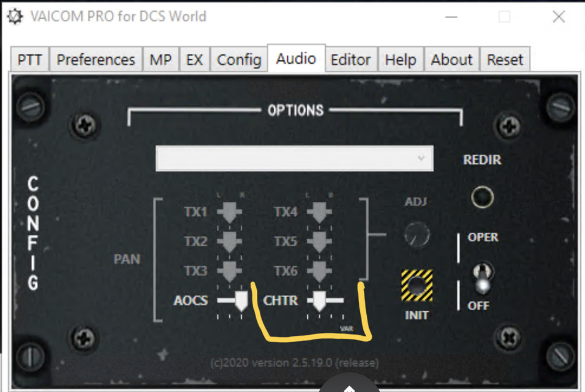Adjust the TX4 pan slider
This screenshot has height=392, width=585.
click(x=319, y=212)
